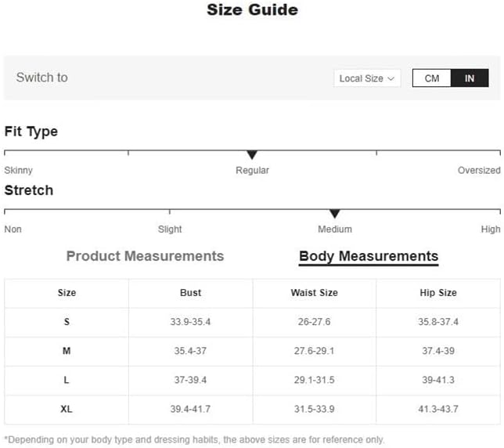Select the Body Measurements tab

[x=369, y=256]
